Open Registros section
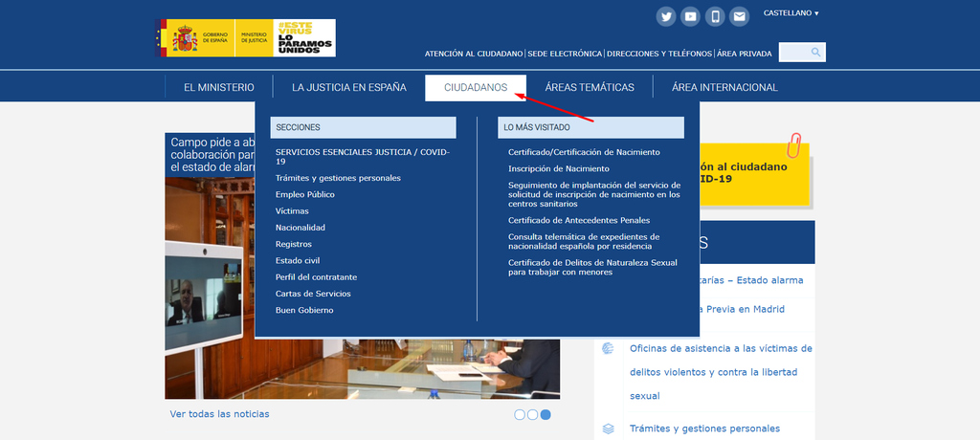Screen dimensions: 980x440 (293, 244)
